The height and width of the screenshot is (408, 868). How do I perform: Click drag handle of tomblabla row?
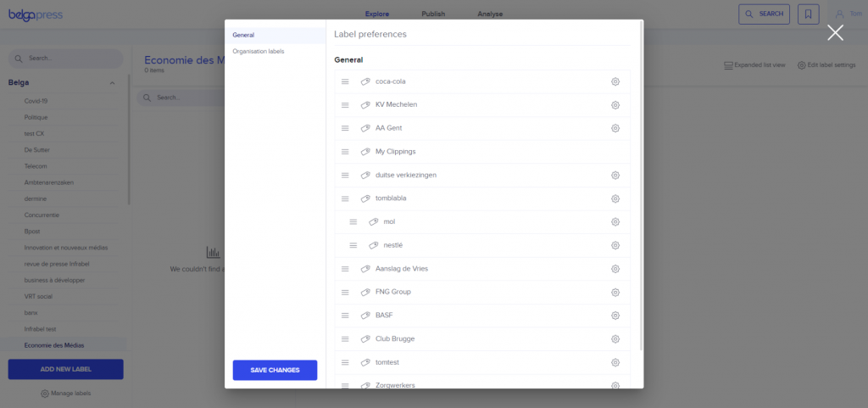pyautogui.click(x=345, y=198)
